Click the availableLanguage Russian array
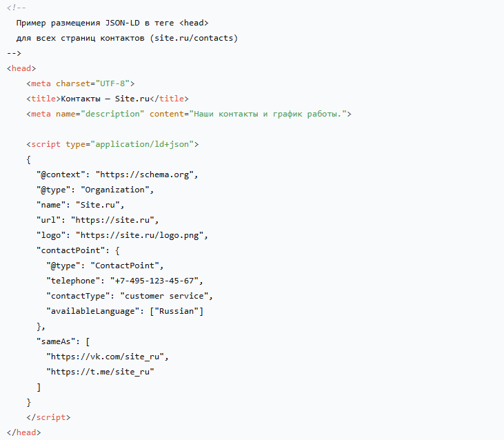Screen dimensions: 504x440 177,312
